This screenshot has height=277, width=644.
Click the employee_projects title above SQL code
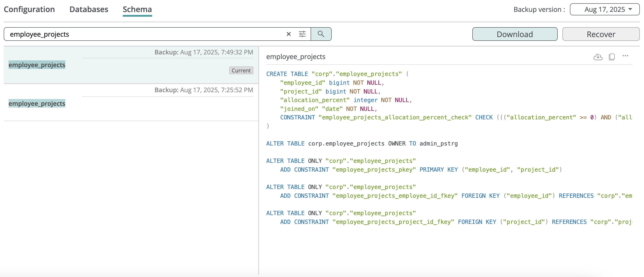pos(295,57)
